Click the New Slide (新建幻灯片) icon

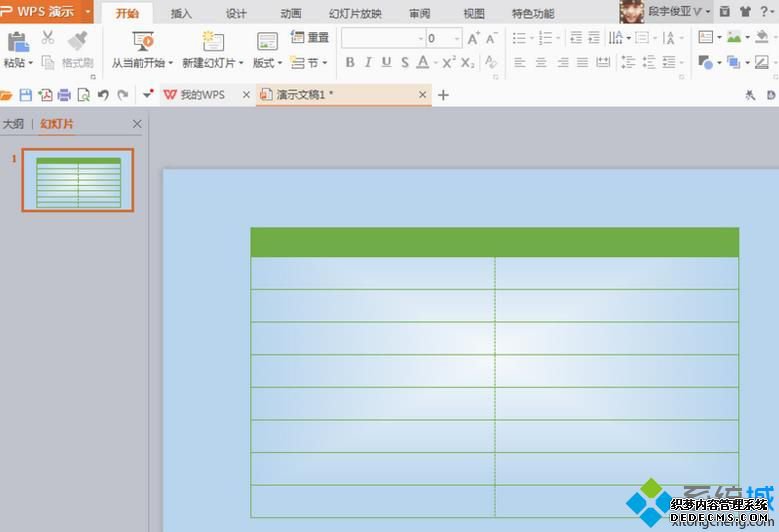(x=213, y=41)
